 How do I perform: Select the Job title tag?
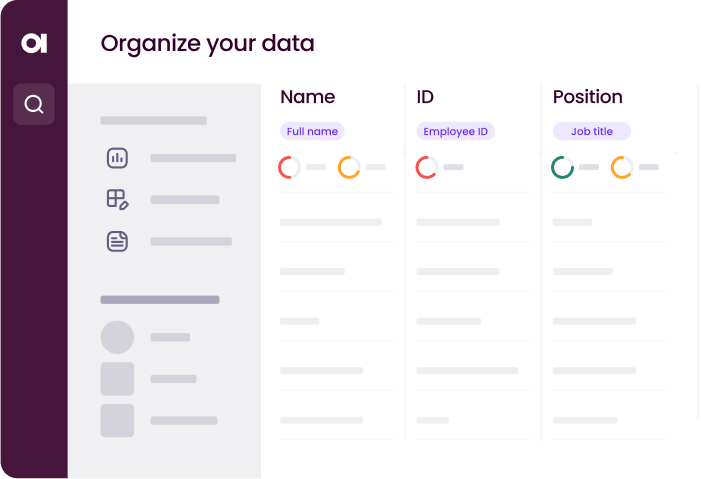[x=592, y=131]
